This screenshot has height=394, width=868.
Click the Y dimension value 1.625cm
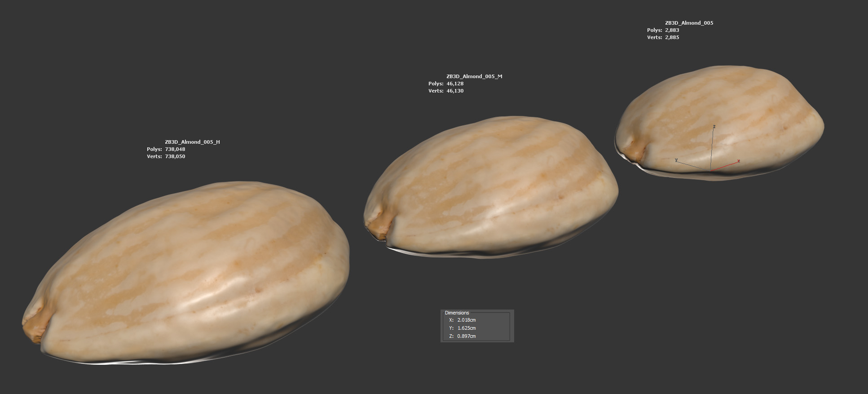pos(466,328)
